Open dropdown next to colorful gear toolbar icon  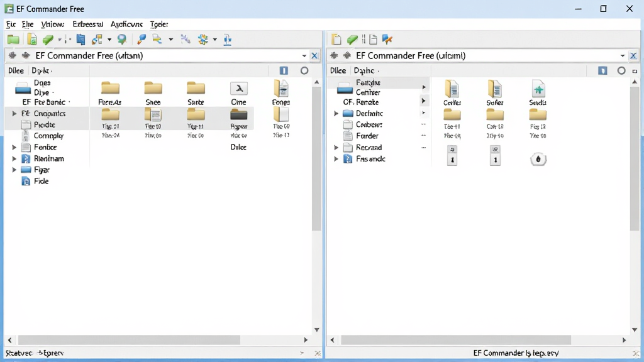point(215,40)
